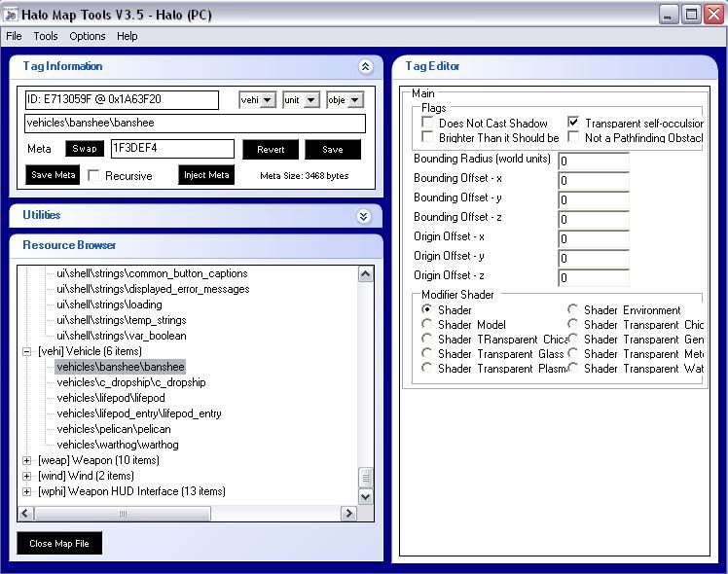Click Resource Browser scroll down arrow

[x=365, y=497]
